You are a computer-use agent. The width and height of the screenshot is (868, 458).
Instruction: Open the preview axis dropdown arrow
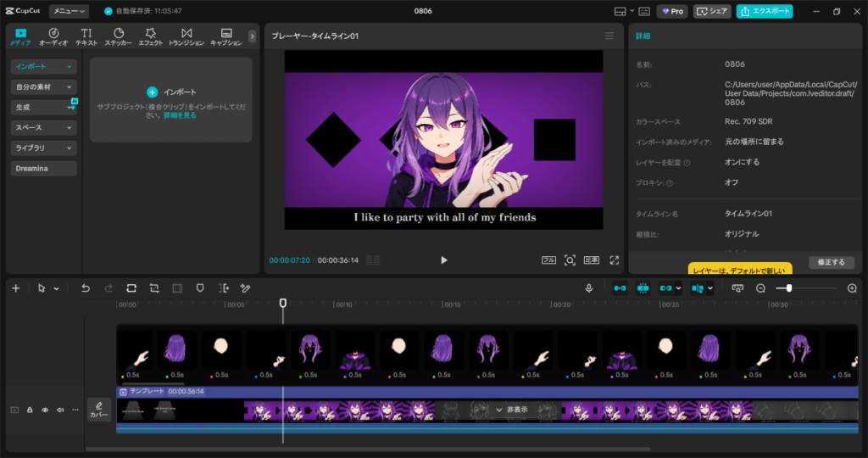click(x=710, y=288)
